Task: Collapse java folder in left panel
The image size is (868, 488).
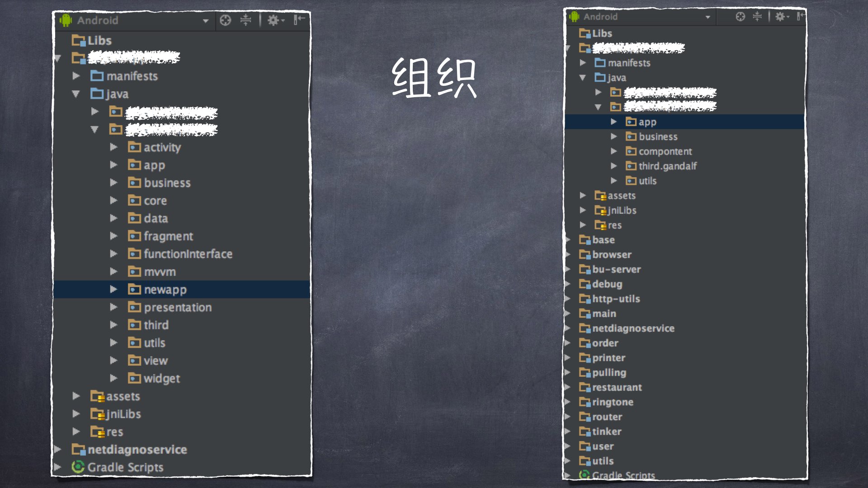Action: click(x=76, y=94)
